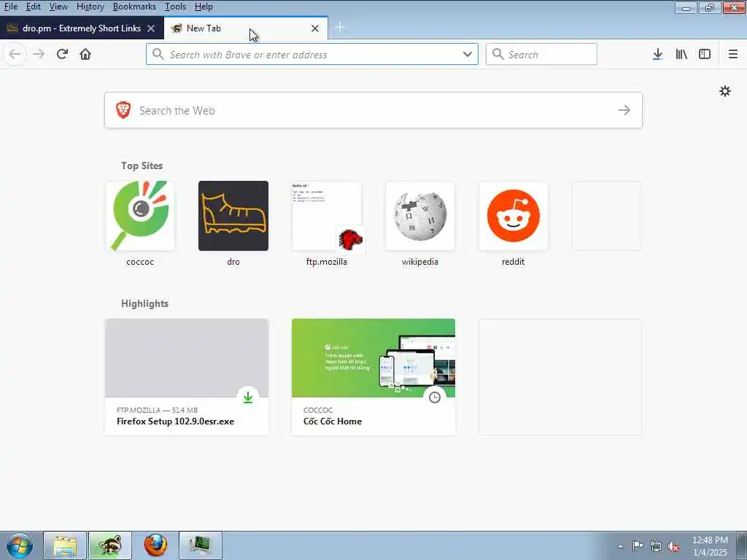Open the network tray icon
The width and height of the screenshot is (747, 560).
656,547
